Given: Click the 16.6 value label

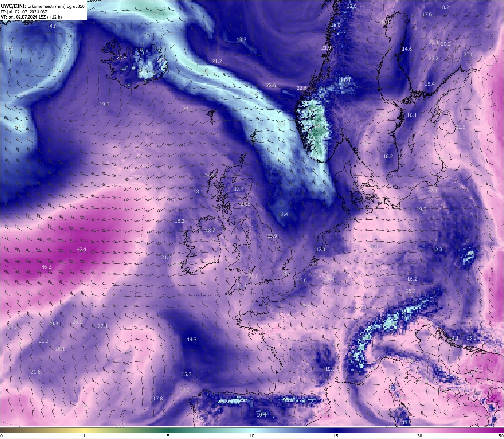Looking at the screenshot, I should 302,281.
